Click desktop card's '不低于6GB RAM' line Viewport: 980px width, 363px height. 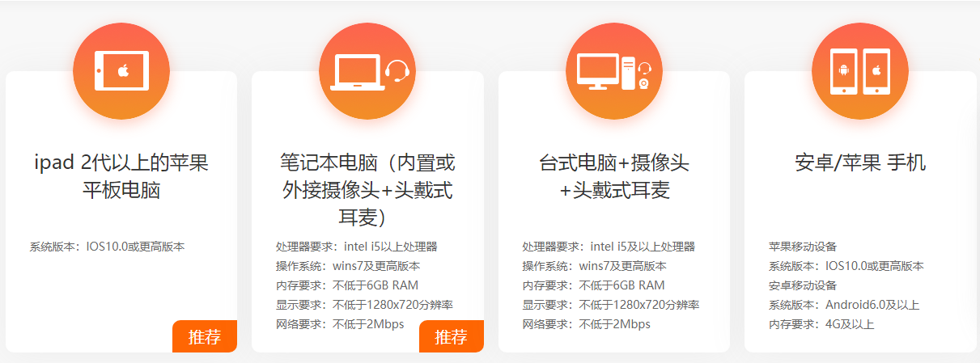622,285
